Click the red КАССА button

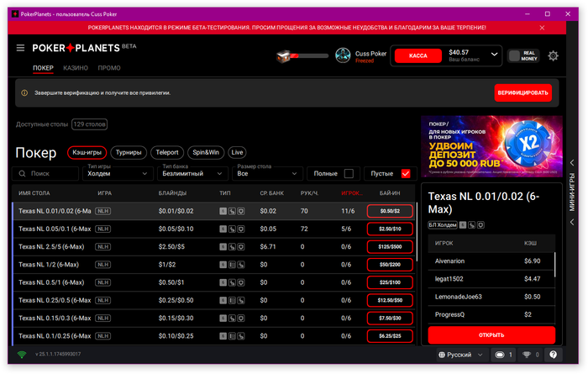tap(418, 56)
